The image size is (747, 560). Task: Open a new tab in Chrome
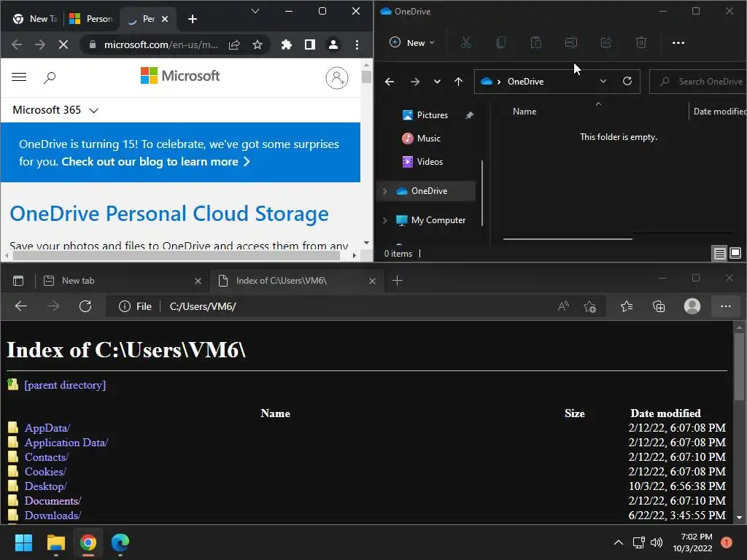[193, 19]
